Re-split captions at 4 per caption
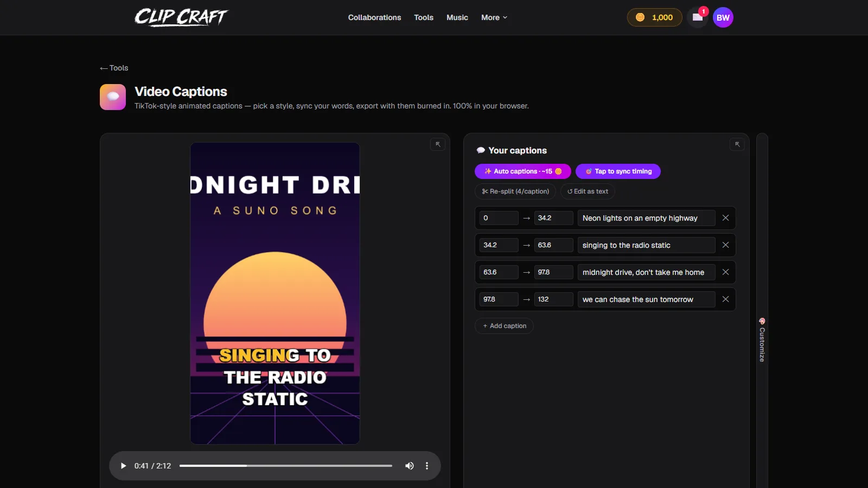This screenshot has height=488, width=868. pyautogui.click(x=515, y=191)
